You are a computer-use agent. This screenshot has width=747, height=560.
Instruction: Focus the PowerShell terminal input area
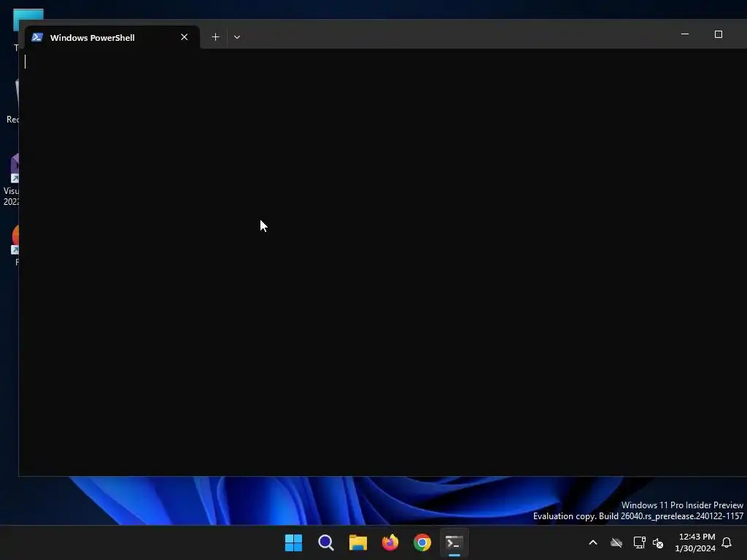pos(382,262)
